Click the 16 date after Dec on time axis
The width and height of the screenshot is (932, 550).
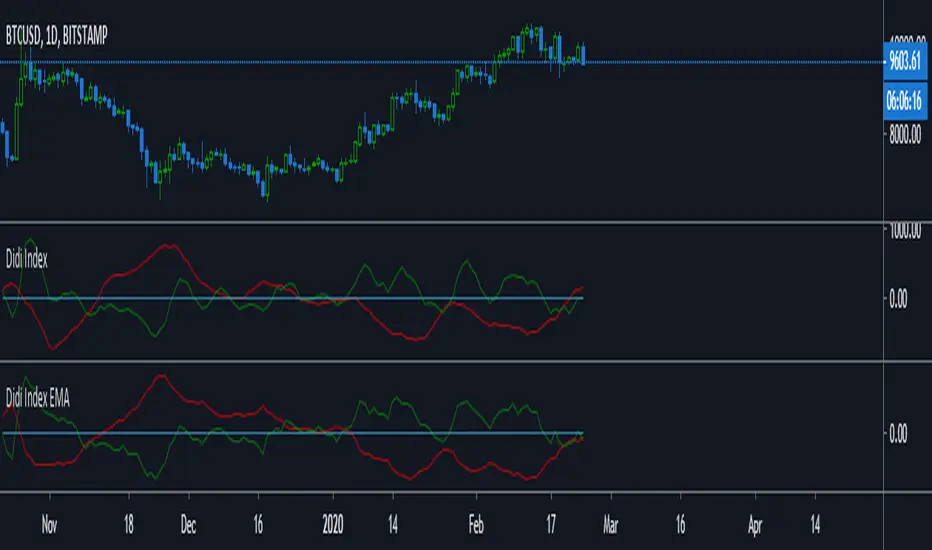pos(258,525)
